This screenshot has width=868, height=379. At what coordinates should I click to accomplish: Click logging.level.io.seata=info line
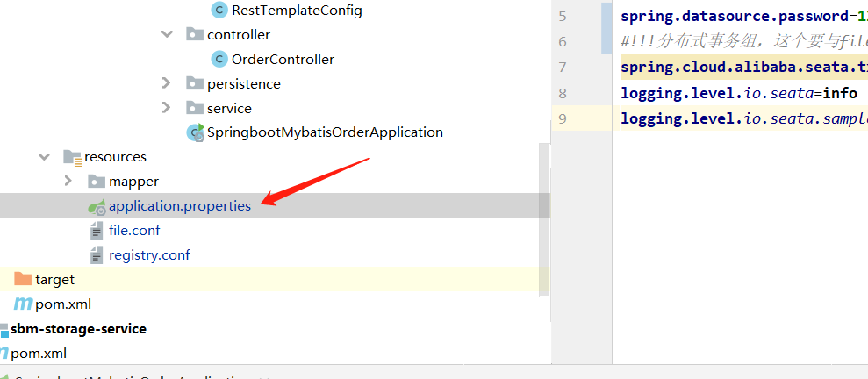tap(739, 93)
